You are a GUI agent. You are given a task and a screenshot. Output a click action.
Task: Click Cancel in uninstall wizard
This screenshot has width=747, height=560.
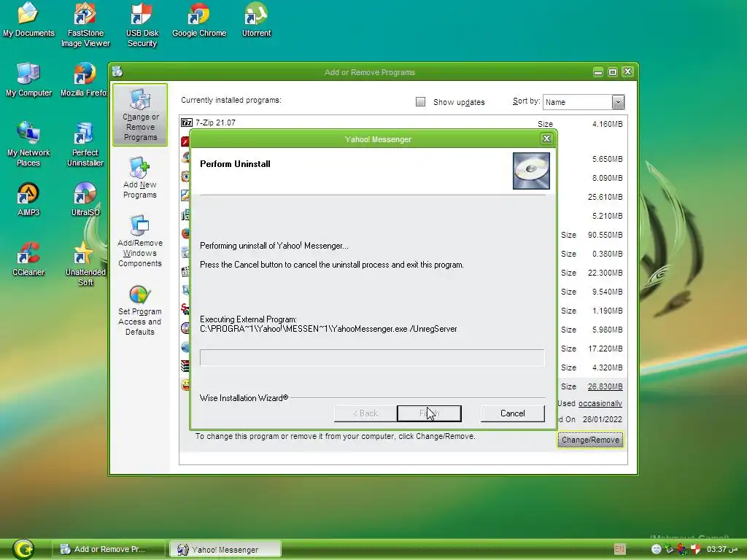pos(513,413)
